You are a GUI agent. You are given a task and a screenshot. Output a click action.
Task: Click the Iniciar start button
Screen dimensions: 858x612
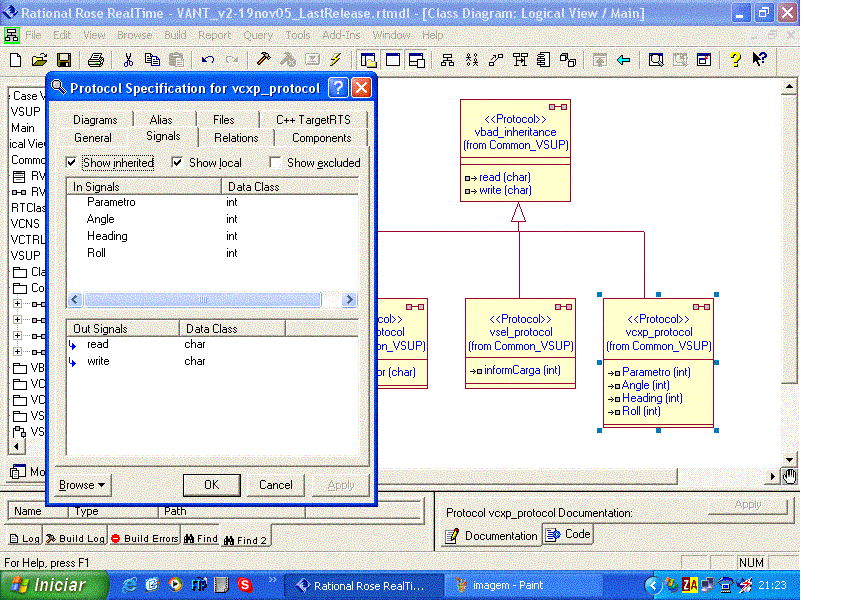click(55, 585)
